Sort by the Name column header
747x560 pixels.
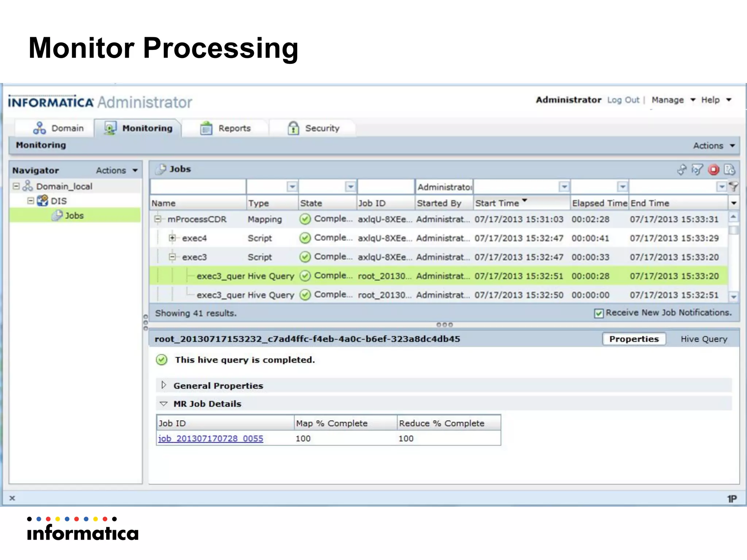198,203
